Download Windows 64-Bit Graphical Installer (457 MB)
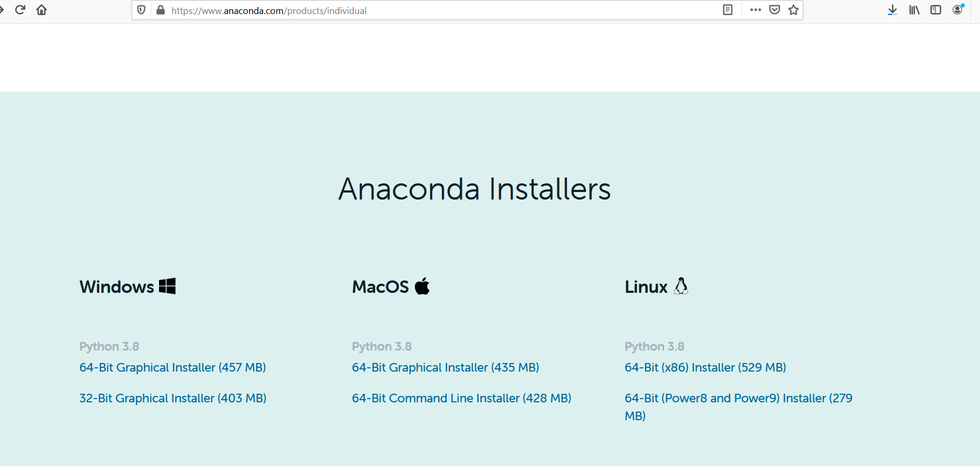 pos(172,367)
